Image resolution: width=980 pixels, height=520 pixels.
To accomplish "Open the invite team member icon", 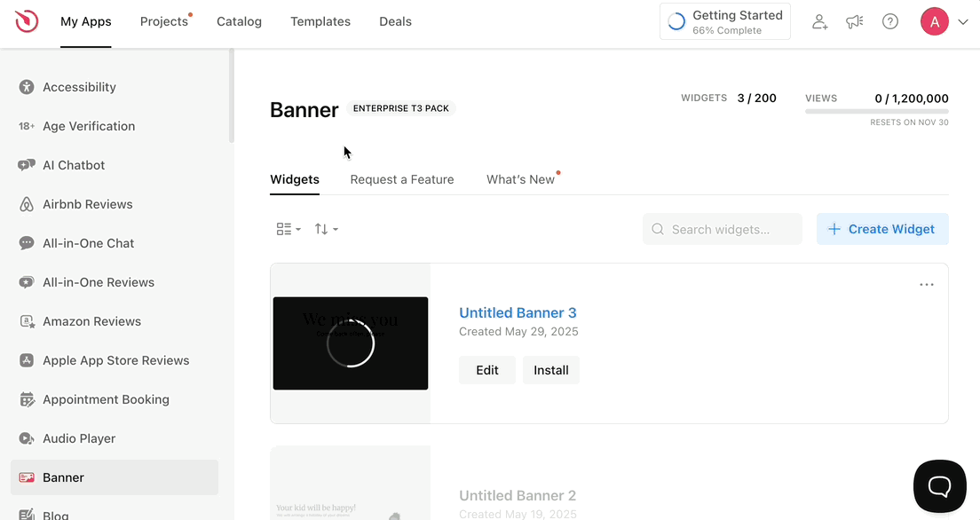I will (x=819, y=22).
